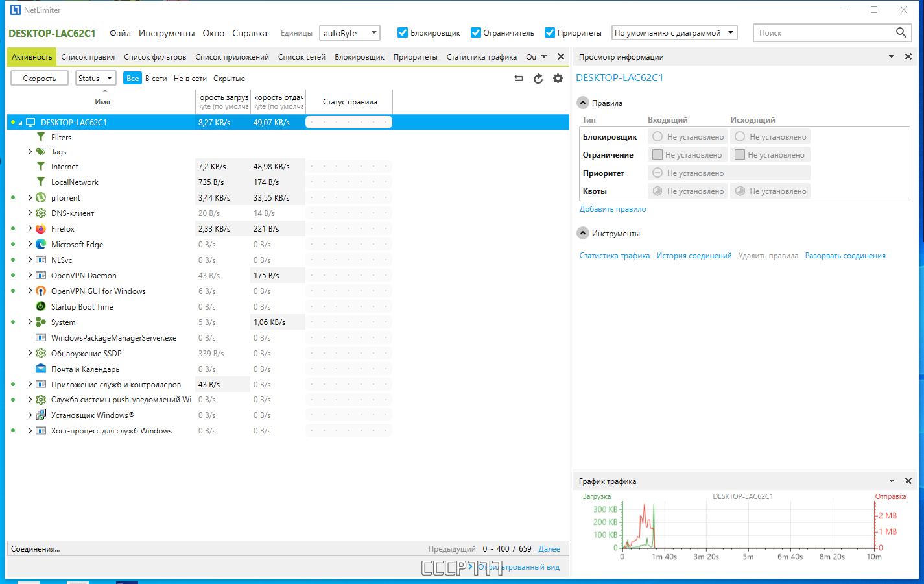Open the autoByte units dropdown
The width and height of the screenshot is (924, 584).
(349, 33)
